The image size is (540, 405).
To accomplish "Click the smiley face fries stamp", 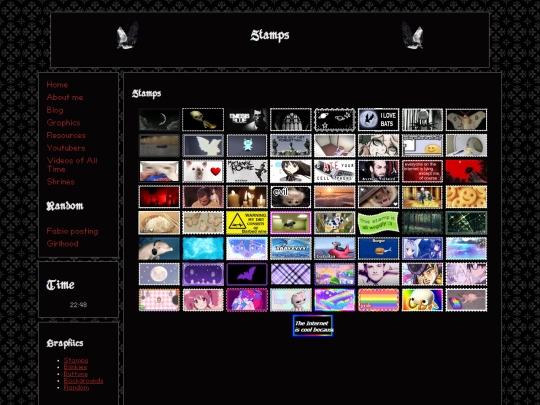I will click(x=466, y=197).
